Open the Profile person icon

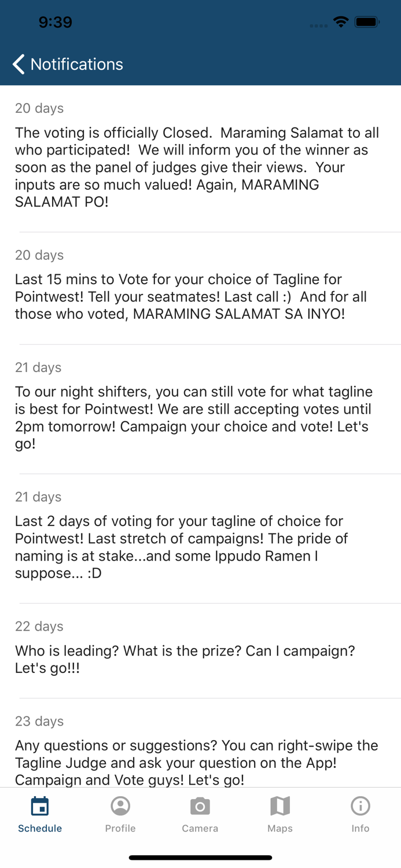point(120,806)
